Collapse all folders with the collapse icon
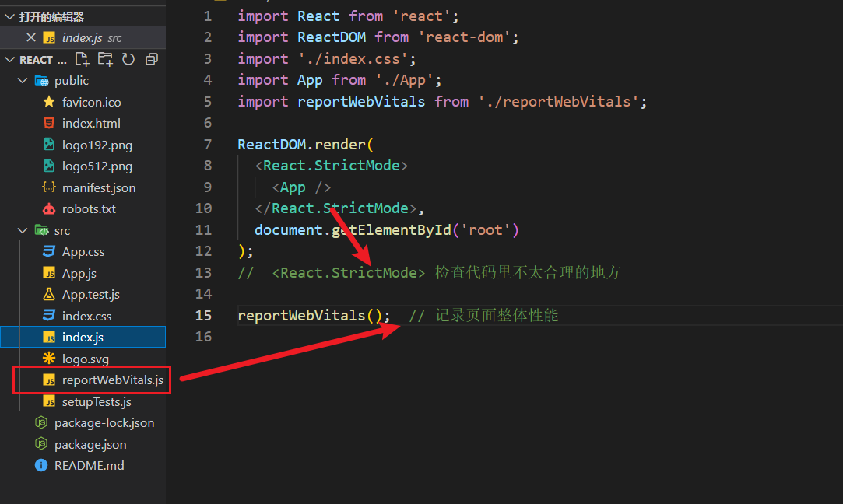 [152, 59]
